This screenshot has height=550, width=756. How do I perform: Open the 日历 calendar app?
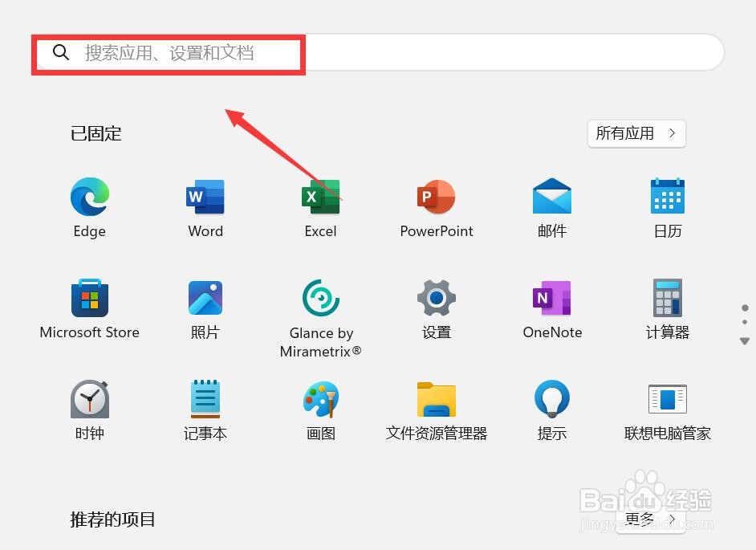(668, 207)
